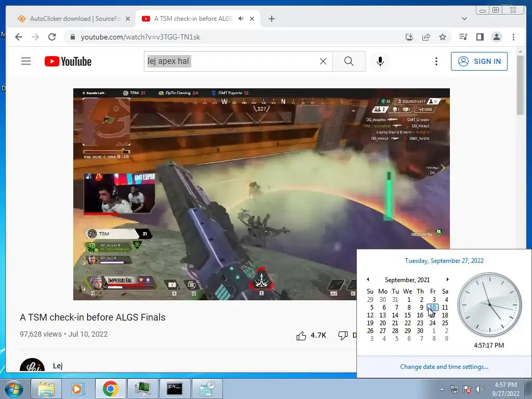Open Action Center flag tray icon
Image resolution: width=532 pixels, height=399 pixels.
467,389
